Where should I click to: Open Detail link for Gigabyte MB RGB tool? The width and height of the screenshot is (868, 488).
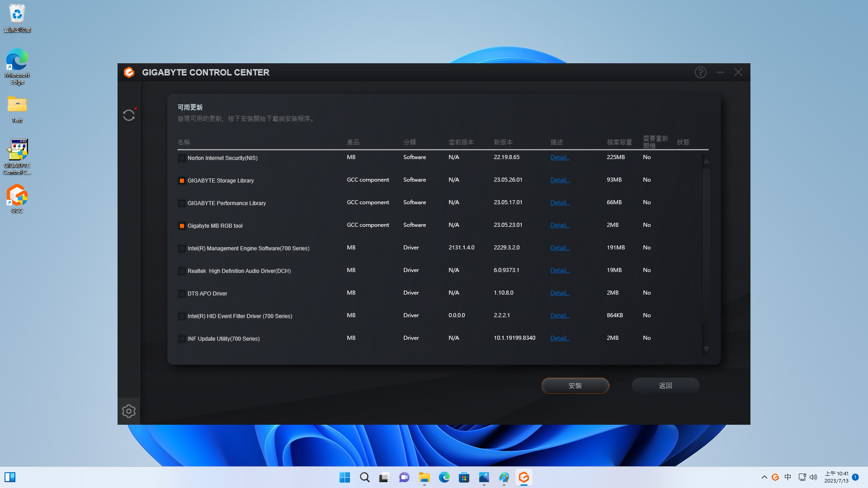tap(560, 225)
